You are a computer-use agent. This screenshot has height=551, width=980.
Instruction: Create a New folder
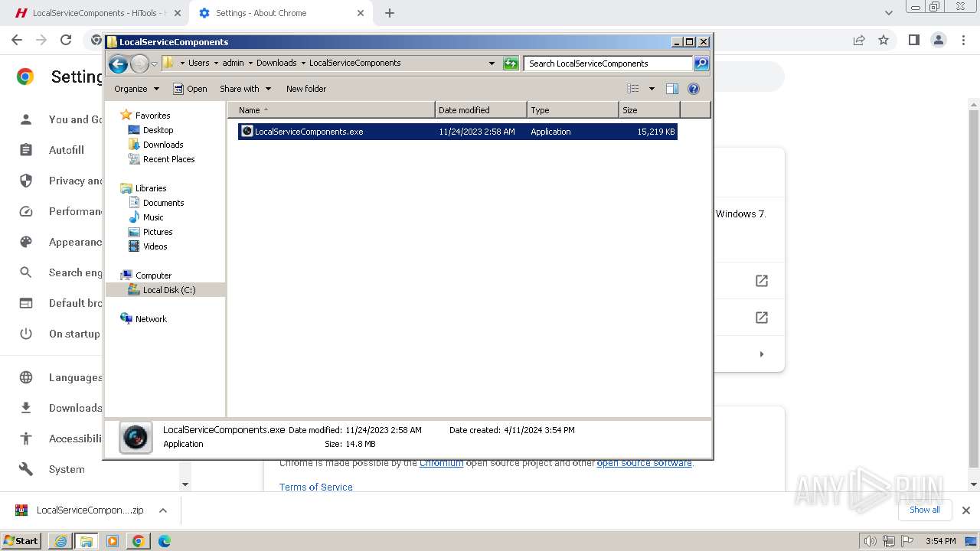(306, 89)
